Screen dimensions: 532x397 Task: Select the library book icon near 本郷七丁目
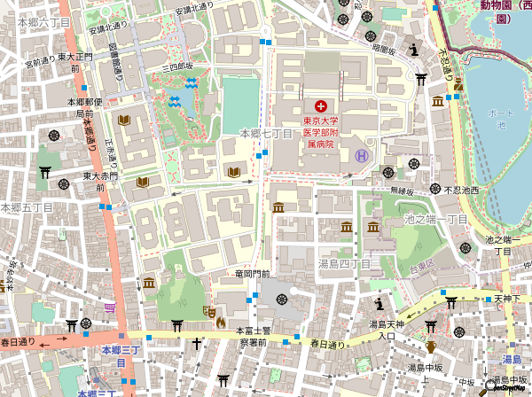pos(234,172)
